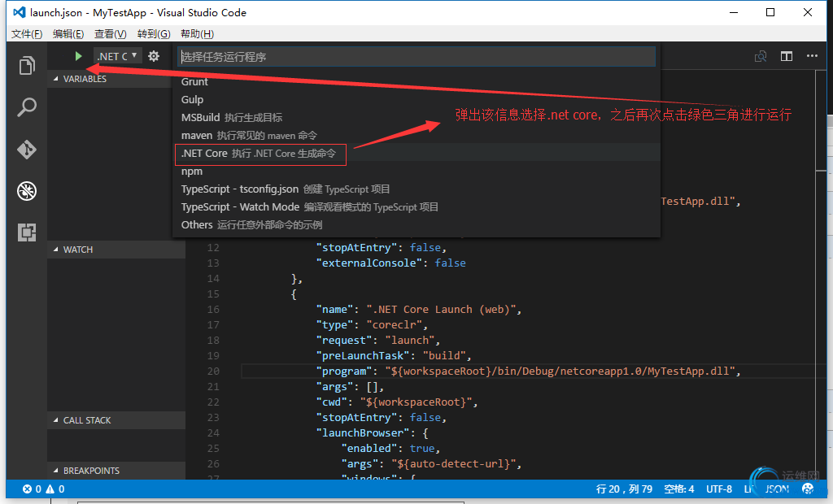The width and height of the screenshot is (833, 504).
Task: Click the "launchBrowser" key on line 24
Action: (363, 432)
